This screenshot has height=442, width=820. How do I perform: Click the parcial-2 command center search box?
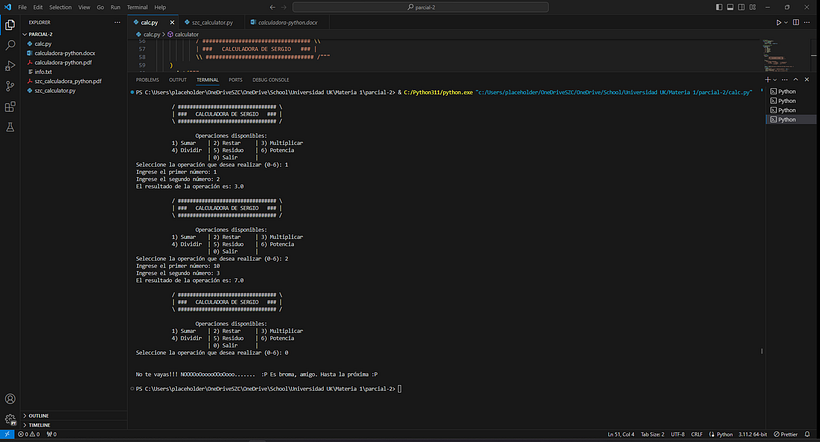click(420, 7)
